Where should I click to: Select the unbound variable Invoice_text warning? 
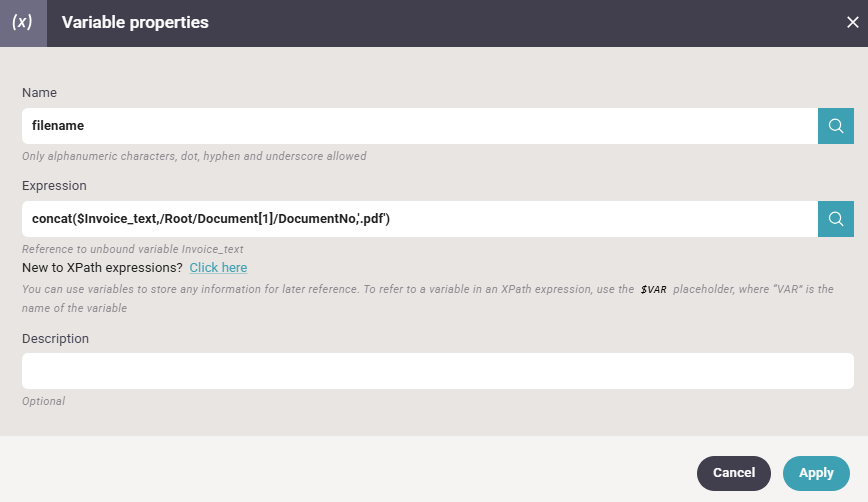coord(133,249)
